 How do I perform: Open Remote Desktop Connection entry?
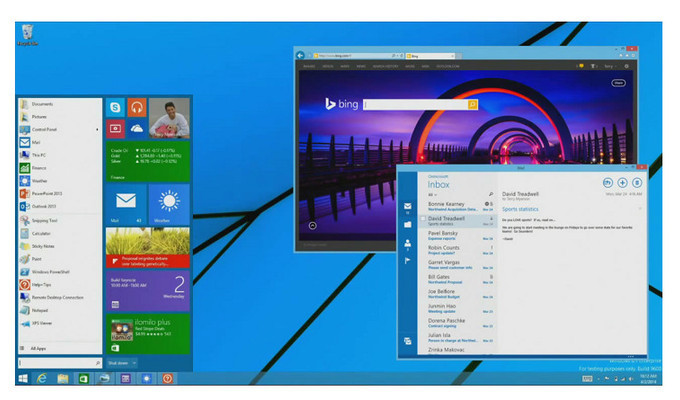60,298
